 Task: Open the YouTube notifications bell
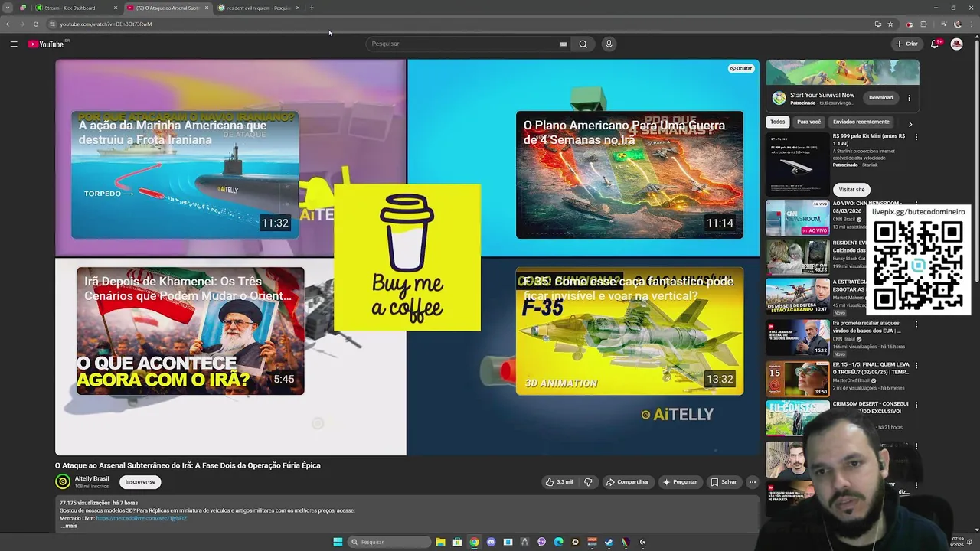pos(935,44)
